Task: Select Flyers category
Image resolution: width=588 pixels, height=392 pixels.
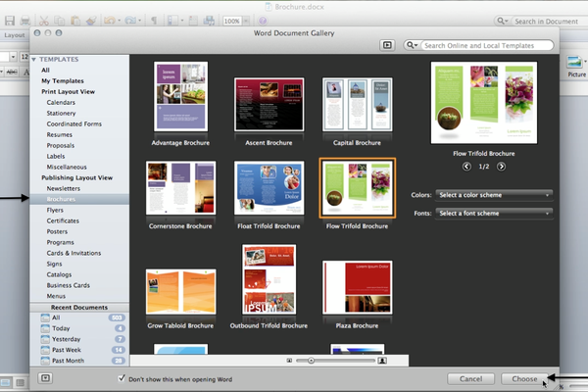Action: point(55,210)
